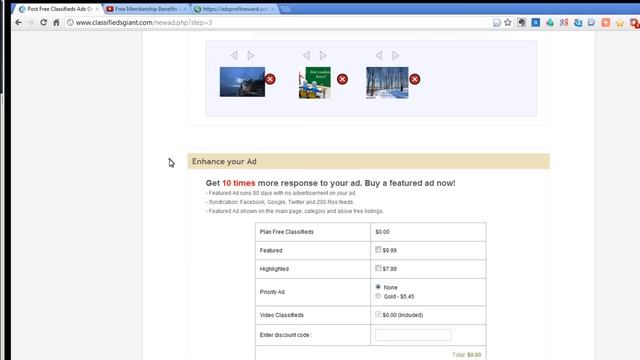Remove the third uploaded snowy forest photo

[x=415, y=79]
